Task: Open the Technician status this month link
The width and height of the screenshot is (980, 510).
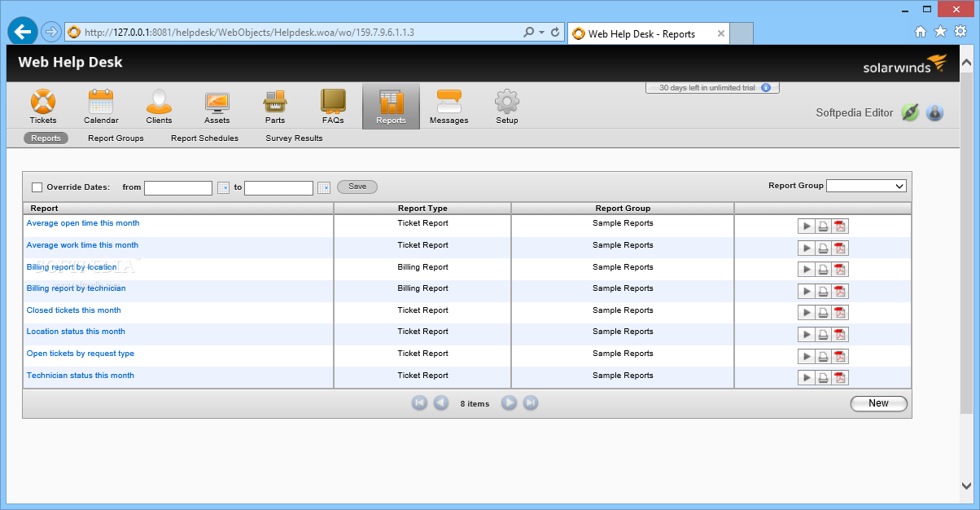Action: coord(81,376)
